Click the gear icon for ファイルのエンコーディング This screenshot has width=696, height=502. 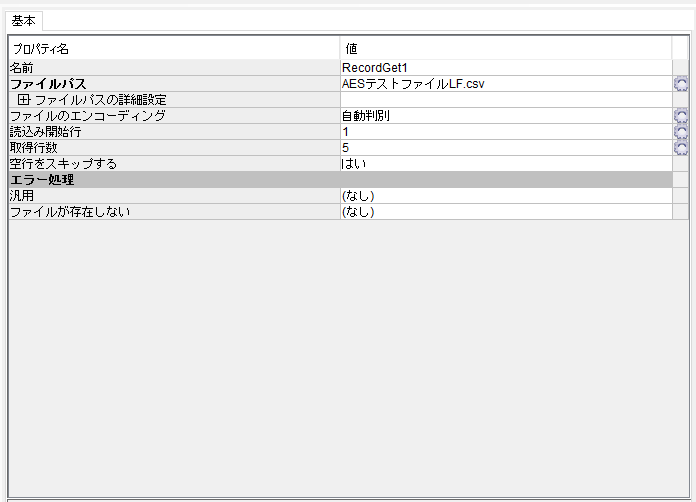681,116
